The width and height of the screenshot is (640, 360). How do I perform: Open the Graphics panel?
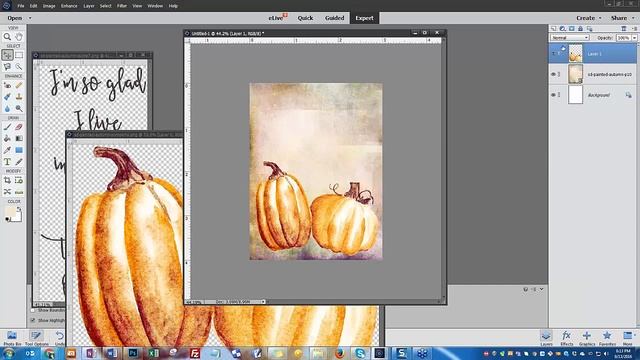[587, 338]
